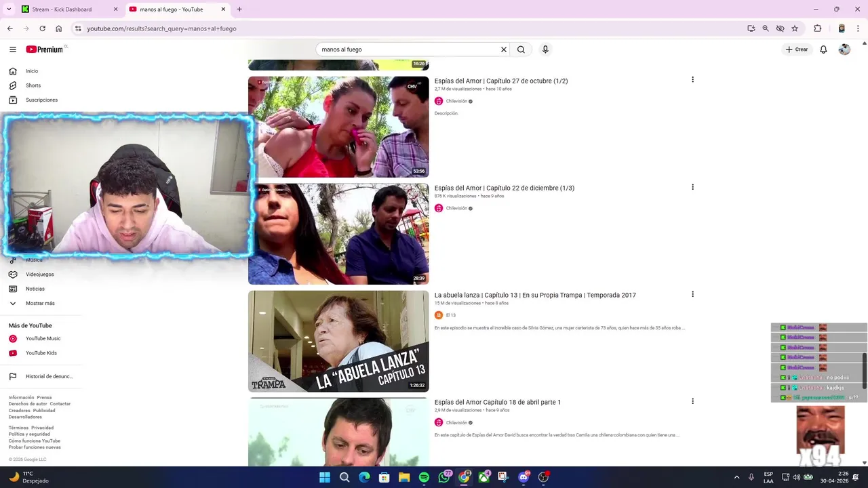
Task: Open options for Capítulo 18 de abril video
Action: pos(692,401)
